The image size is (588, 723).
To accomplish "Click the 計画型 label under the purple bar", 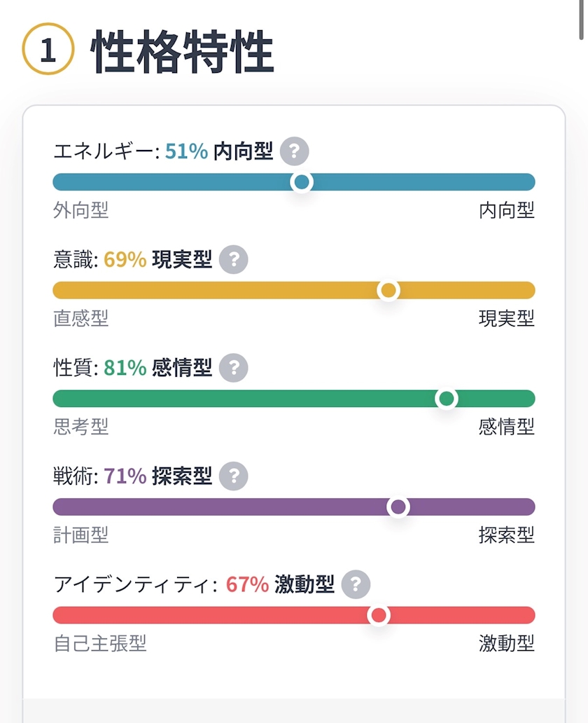I will click(81, 535).
